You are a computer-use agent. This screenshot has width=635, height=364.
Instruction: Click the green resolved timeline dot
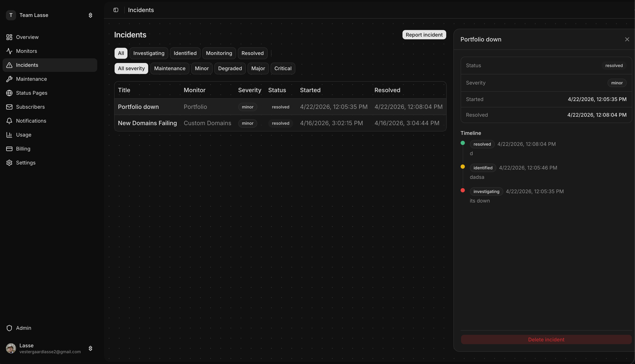[x=463, y=143]
